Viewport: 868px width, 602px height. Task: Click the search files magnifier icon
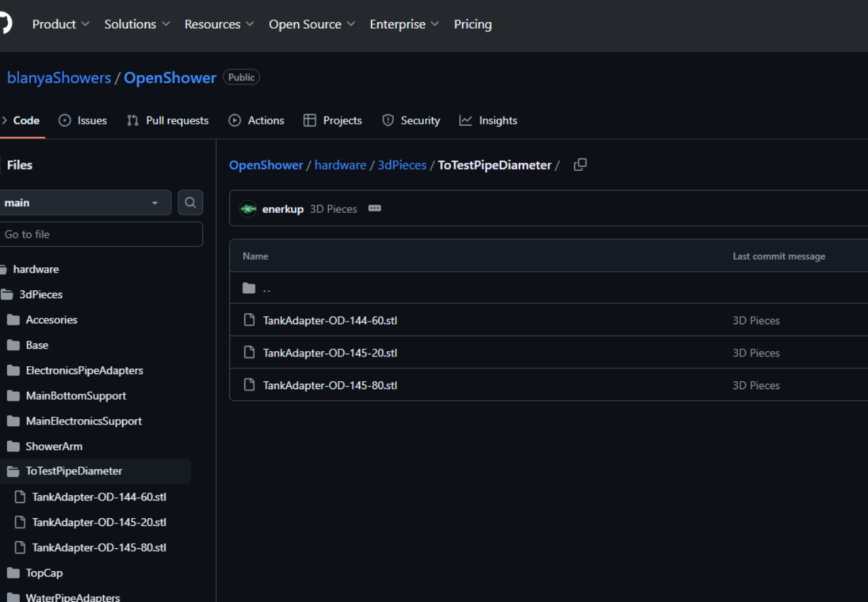click(190, 203)
